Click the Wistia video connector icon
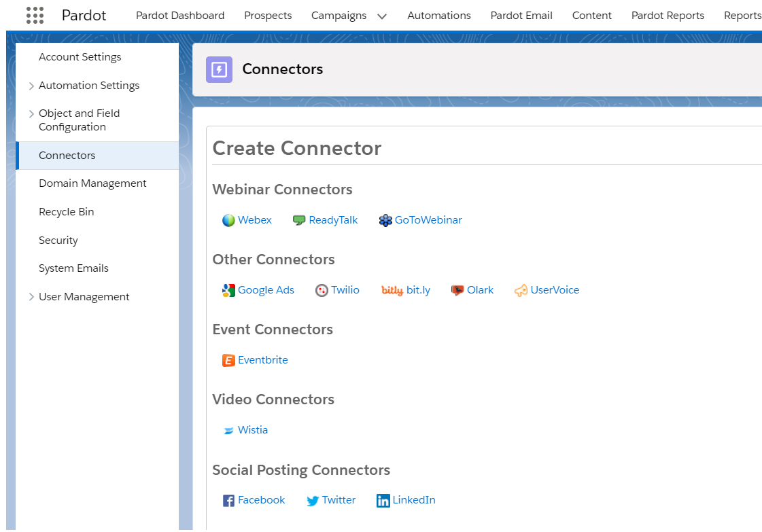The width and height of the screenshot is (762, 532). click(x=228, y=430)
